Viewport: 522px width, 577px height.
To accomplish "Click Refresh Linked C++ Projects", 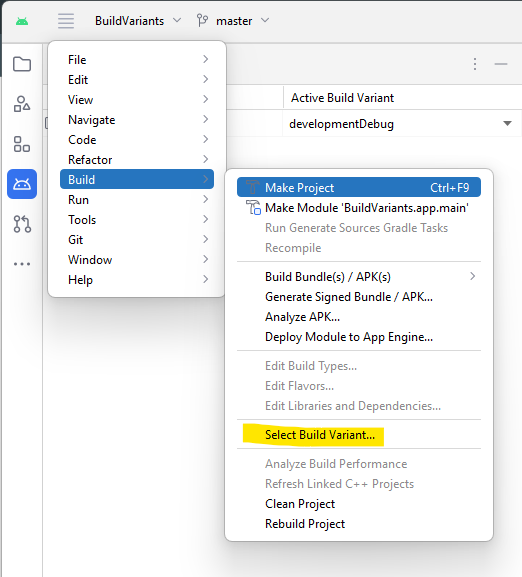I will [359, 484].
